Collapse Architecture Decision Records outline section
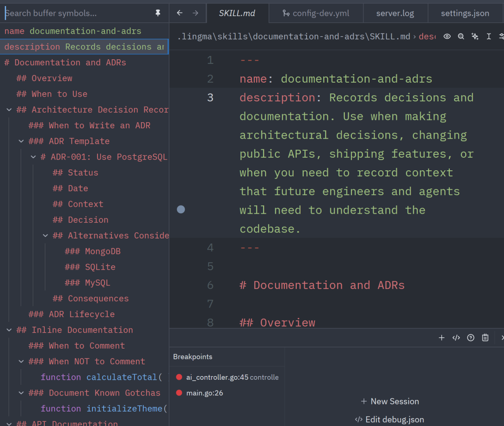 [x=9, y=110]
